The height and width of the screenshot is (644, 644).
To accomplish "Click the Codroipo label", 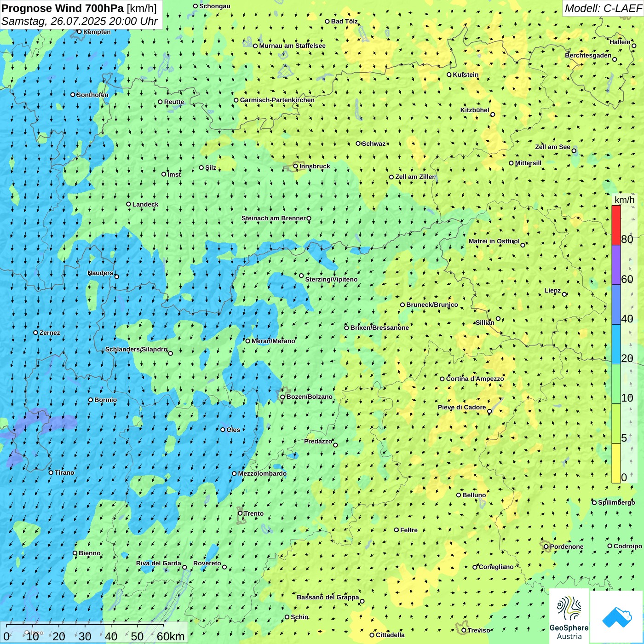I will click(x=628, y=546).
